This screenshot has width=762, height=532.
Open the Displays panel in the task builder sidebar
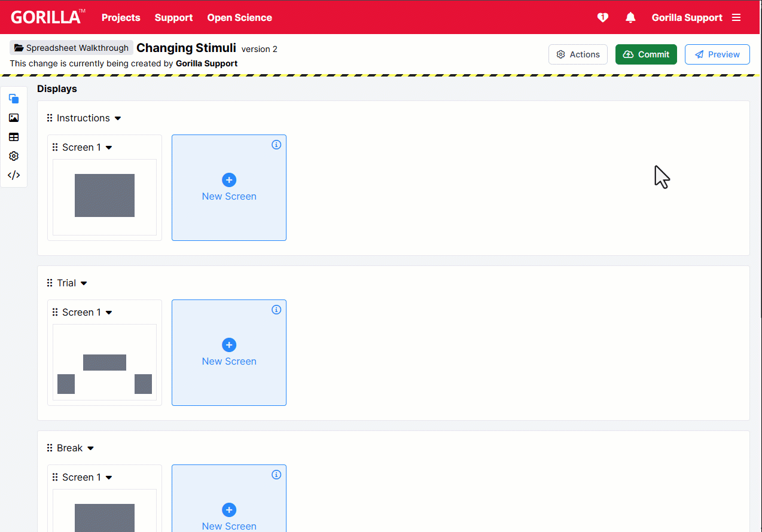click(x=13, y=99)
